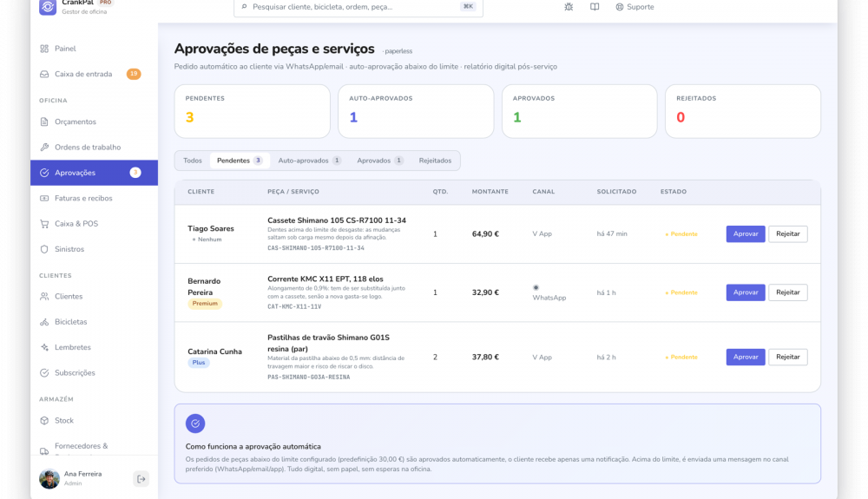
Task: Focus the search field Pesquisar cliente, bicicleta
Action: pos(358,7)
